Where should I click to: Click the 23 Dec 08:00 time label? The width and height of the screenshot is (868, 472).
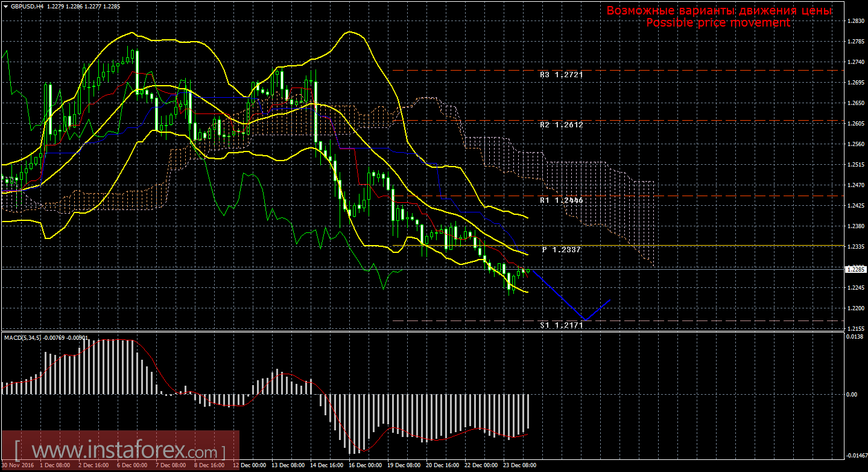tap(519, 465)
